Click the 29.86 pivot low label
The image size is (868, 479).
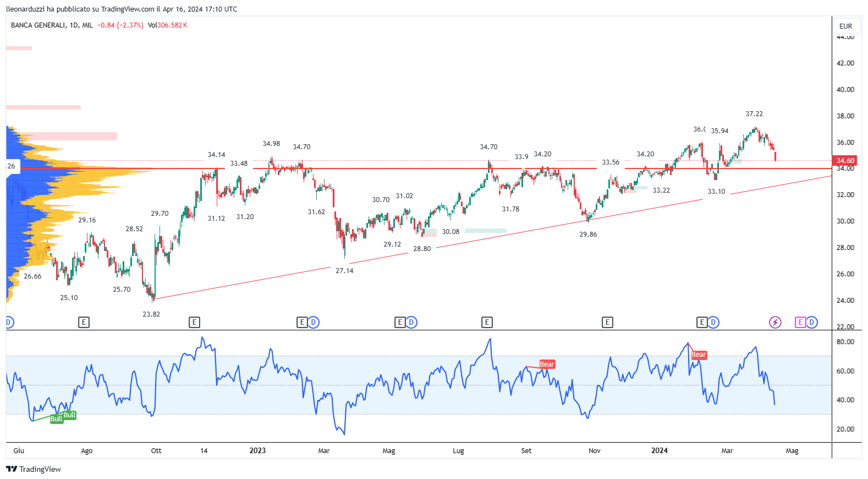pos(588,235)
